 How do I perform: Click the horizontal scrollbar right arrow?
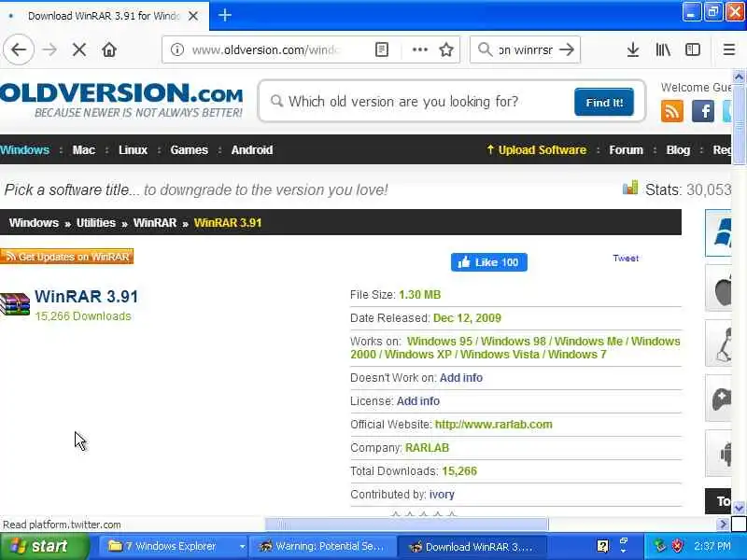[x=723, y=525]
